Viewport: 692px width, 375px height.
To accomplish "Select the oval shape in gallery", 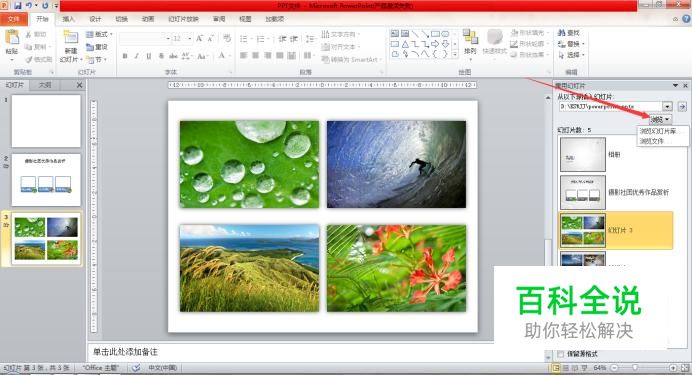I will [446, 34].
